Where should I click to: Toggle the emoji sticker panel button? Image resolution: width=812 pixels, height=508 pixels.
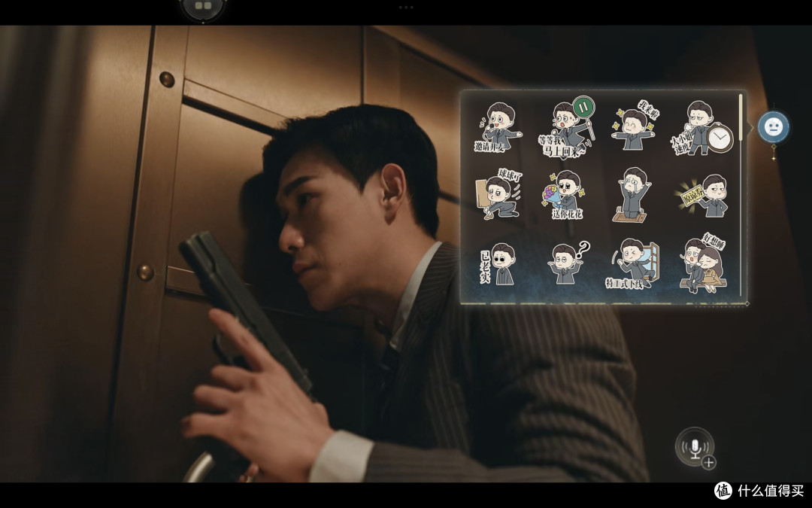pyautogui.click(x=774, y=127)
